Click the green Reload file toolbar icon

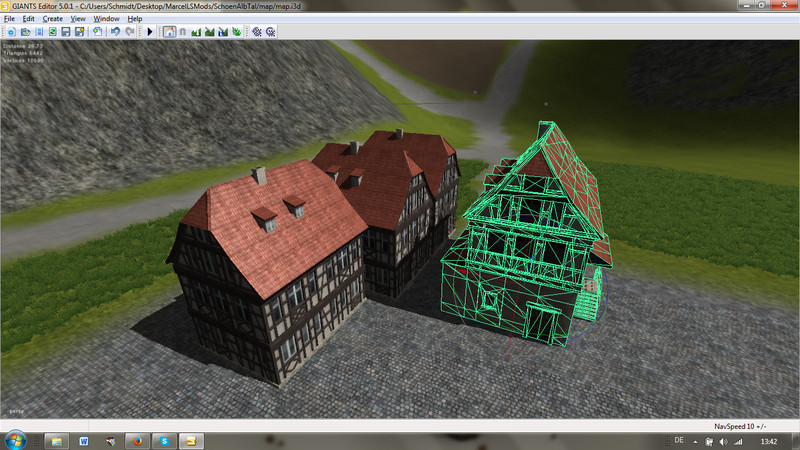52,32
